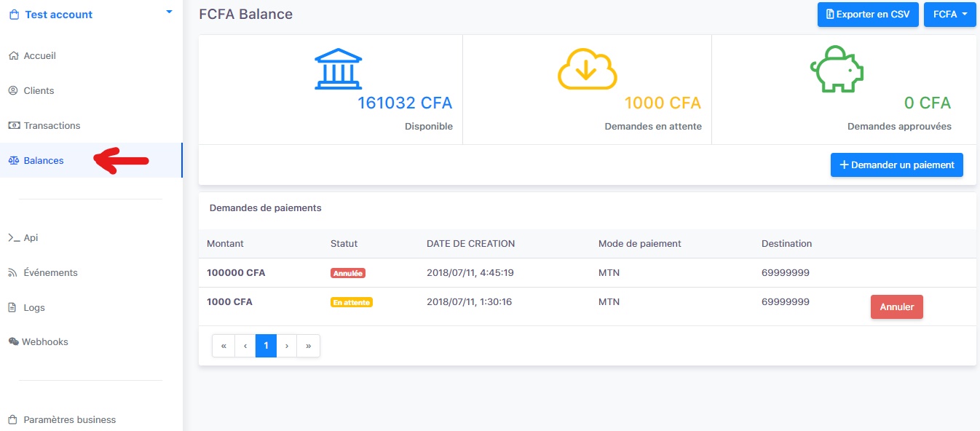Click the Mode de paiement column header
The image size is (980, 431).
click(x=640, y=244)
